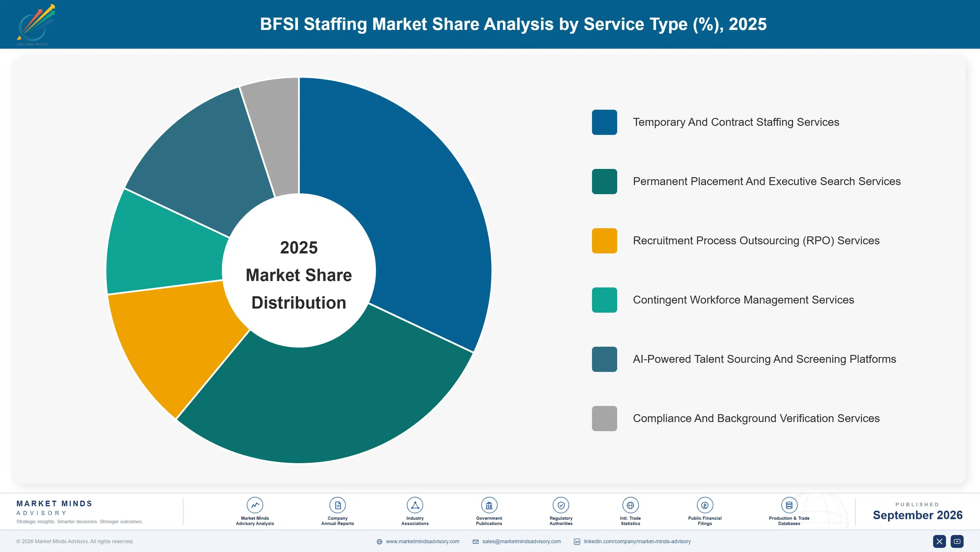Click the Regulatory Authorities shield icon
Screen dimensions: 980x552
[x=561, y=505]
